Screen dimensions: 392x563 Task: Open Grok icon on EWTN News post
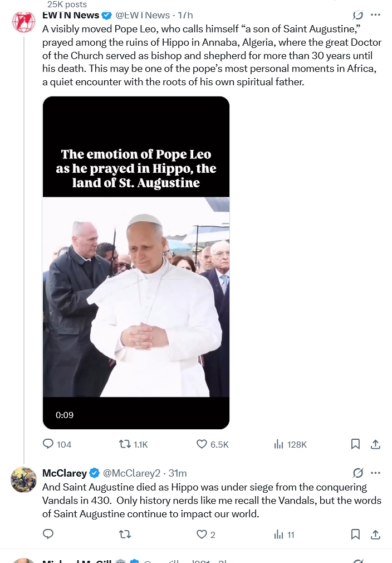(359, 16)
